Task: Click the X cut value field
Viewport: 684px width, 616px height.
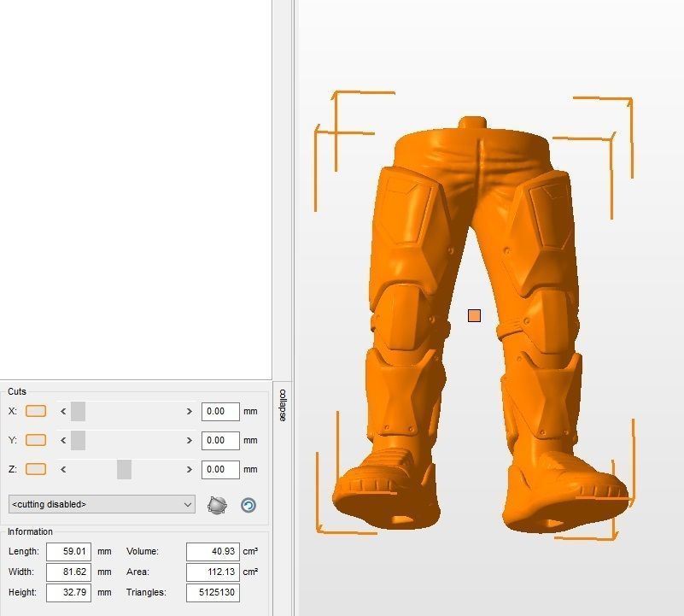Action: [220, 412]
